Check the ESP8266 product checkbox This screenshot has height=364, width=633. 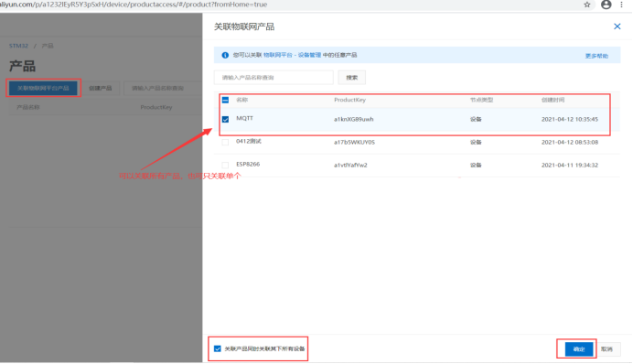coord(225,165)
